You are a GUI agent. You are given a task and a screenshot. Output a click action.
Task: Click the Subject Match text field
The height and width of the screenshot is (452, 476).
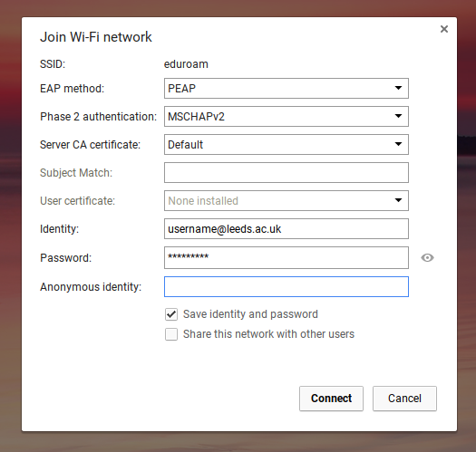tap(287, 173)
